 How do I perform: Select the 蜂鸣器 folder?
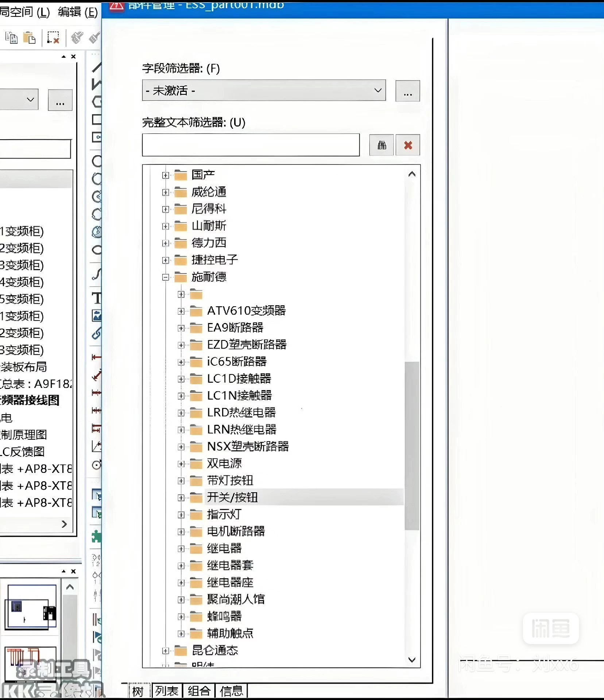pyautogui.click(x=224, y=617)
